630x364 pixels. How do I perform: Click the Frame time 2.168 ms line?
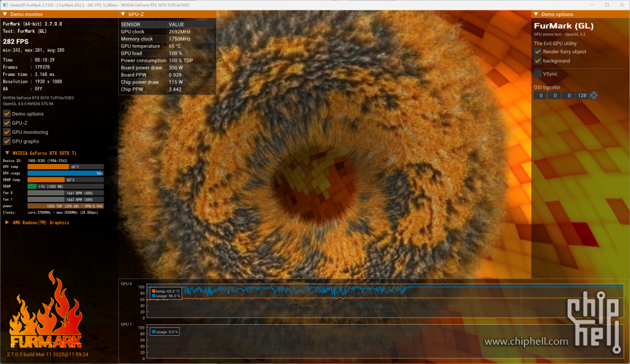28,74
